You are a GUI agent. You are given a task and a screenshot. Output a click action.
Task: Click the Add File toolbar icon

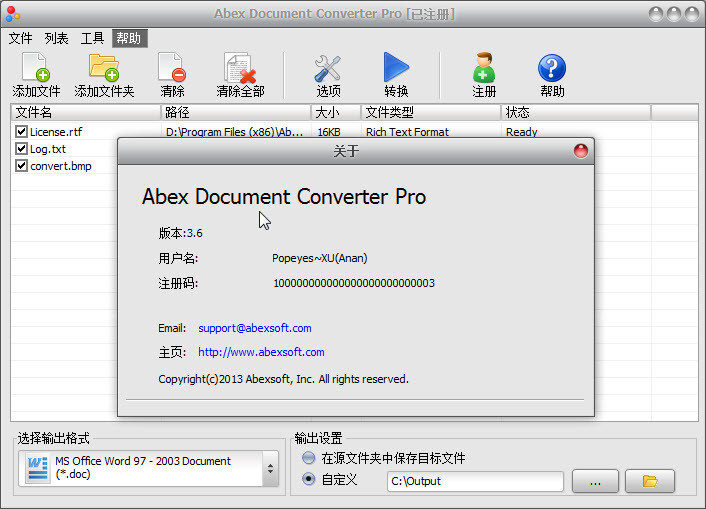(x=36, y=67)
